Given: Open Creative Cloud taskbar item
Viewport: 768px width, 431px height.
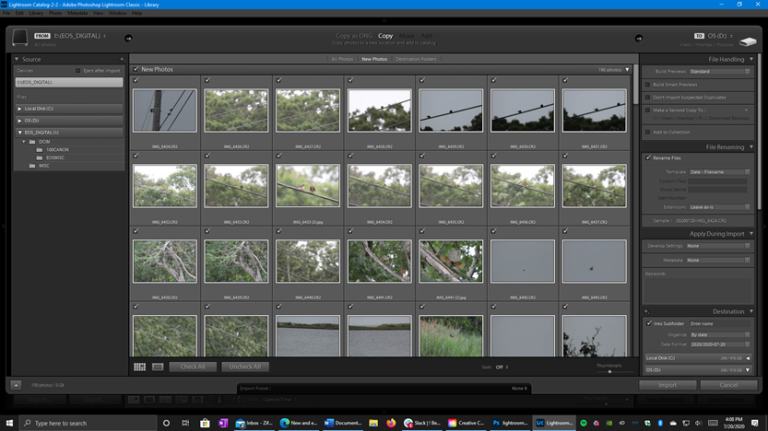Looking at the screenshot, I should 466,423.
